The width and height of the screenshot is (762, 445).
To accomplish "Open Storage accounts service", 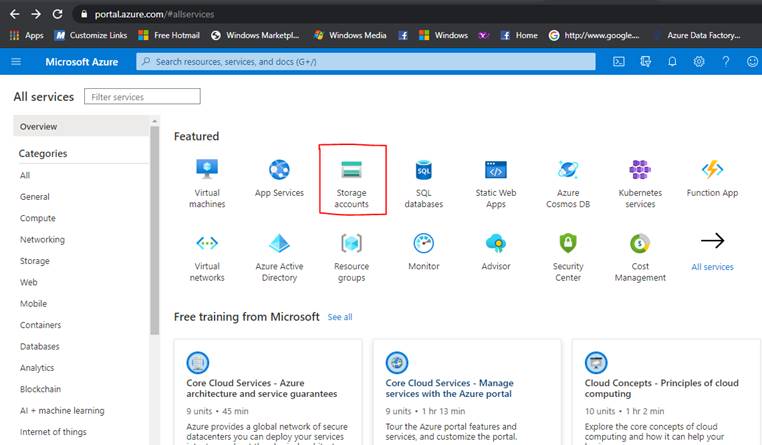I will click(351, 184).
